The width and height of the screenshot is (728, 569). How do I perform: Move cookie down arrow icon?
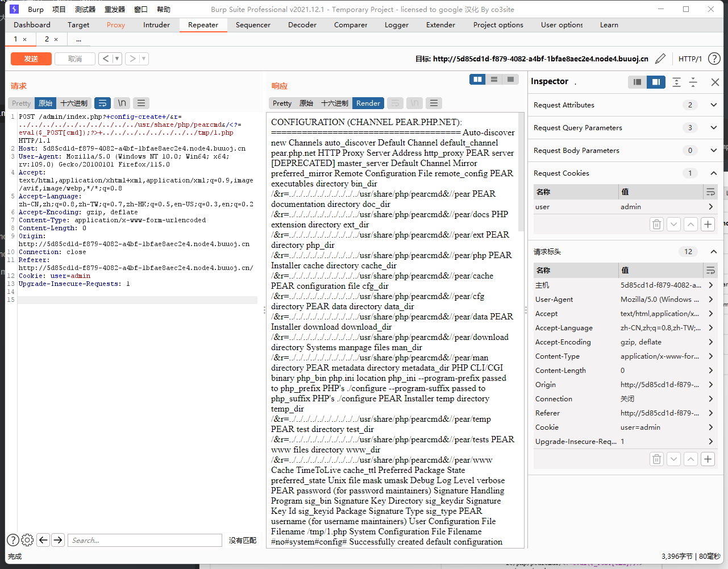pyautogui.click(x=673, y=224)
